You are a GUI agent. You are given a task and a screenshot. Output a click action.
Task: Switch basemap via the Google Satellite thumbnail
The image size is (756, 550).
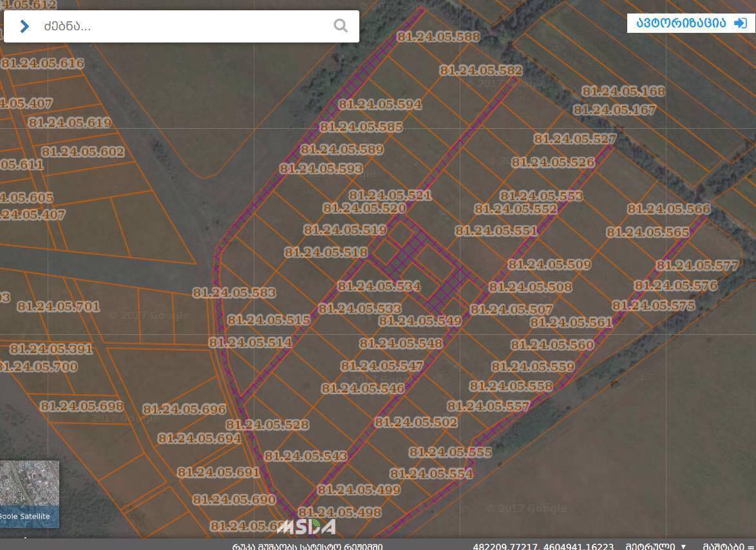tap(29, 493)
